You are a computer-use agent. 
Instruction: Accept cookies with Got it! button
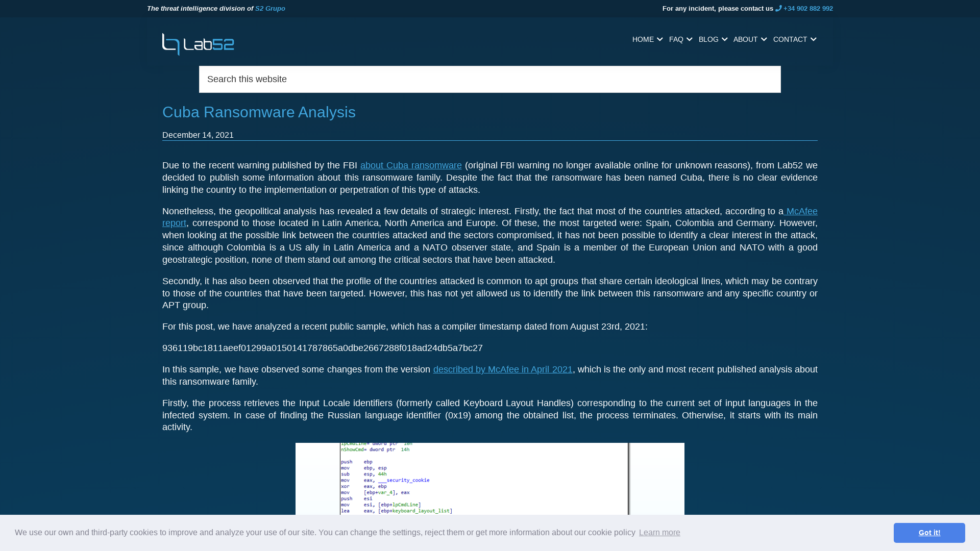tap(929, 533)
